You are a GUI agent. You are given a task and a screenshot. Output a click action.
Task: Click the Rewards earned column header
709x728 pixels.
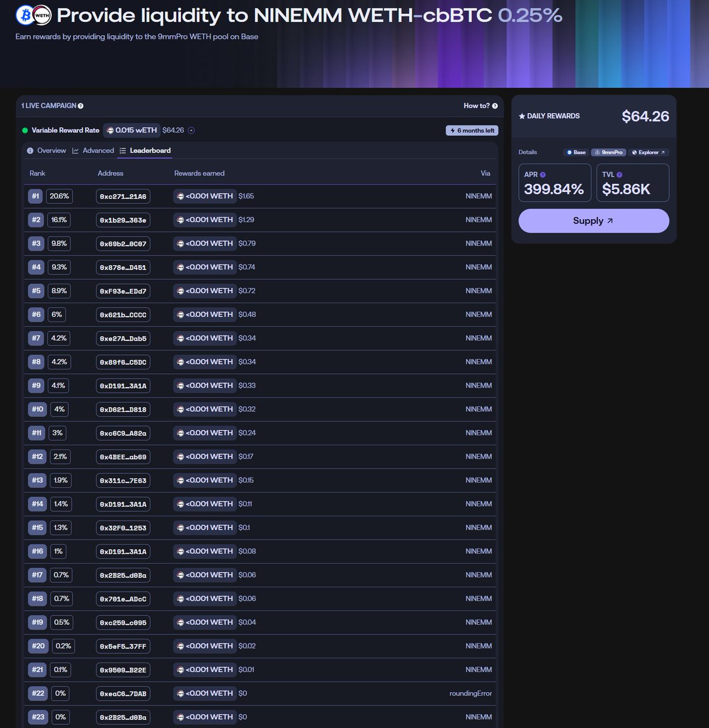[199, 173]
